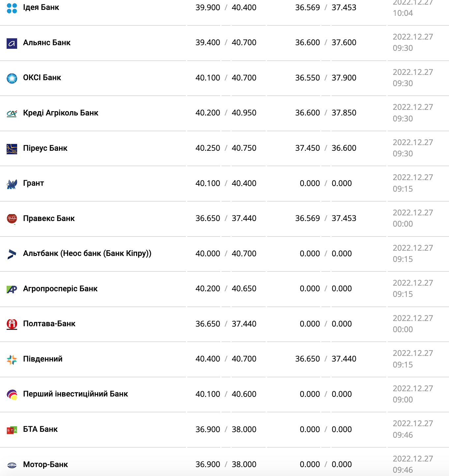
Task: Click the БТА Банк logo icon
Action: pos(12,430)
